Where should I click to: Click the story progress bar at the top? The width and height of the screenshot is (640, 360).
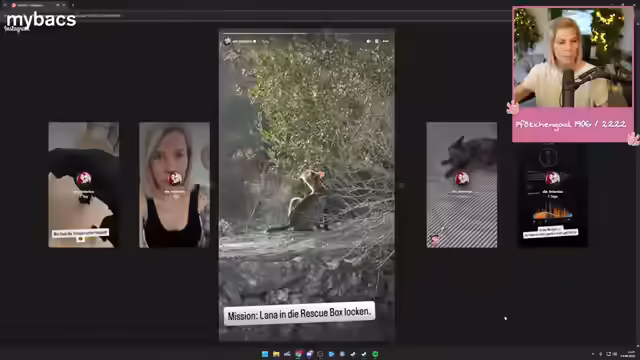(307, 33)
